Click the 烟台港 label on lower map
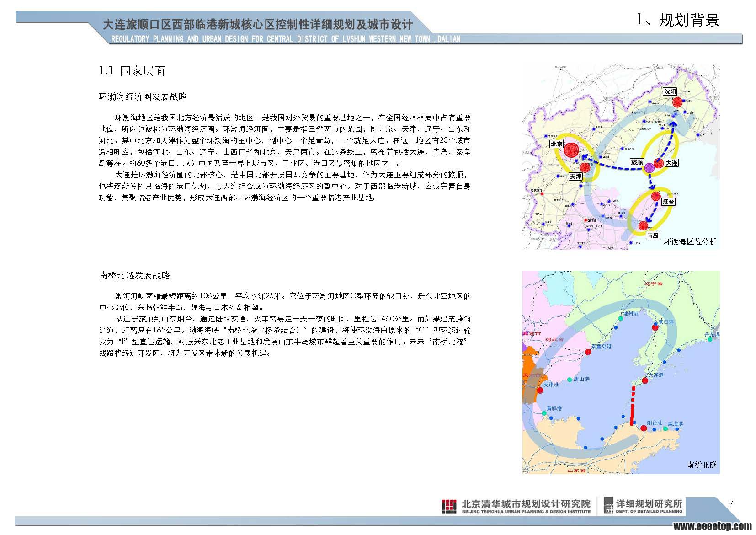Screen dimensions: 756x535 (x=655, y=423)
